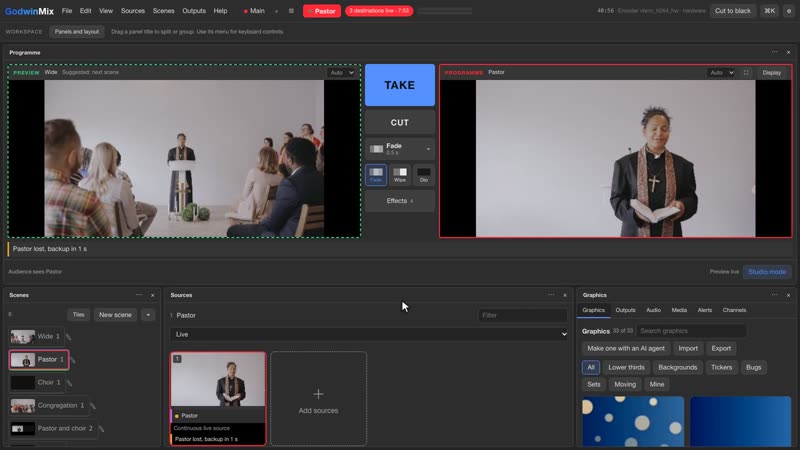
Task: Open the Panels and layout menu
Action: [x=77, y=32]
